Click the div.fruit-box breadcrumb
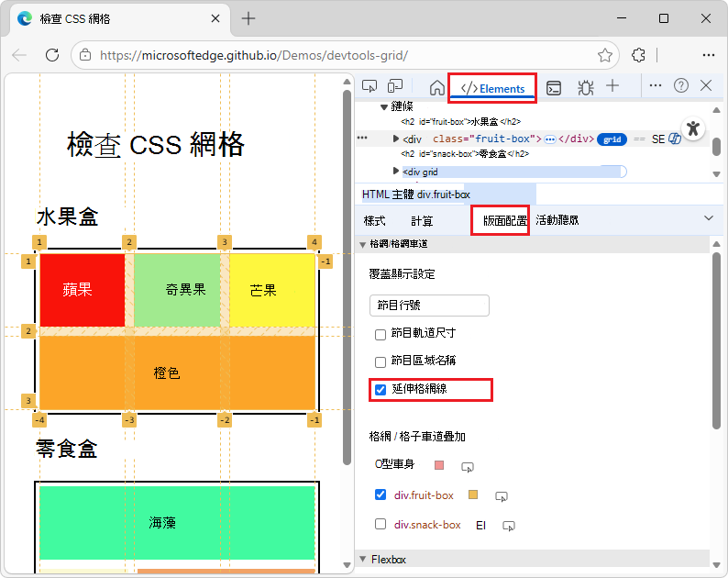Viewport: 728px width, 578px height. [x=444, y=195]
